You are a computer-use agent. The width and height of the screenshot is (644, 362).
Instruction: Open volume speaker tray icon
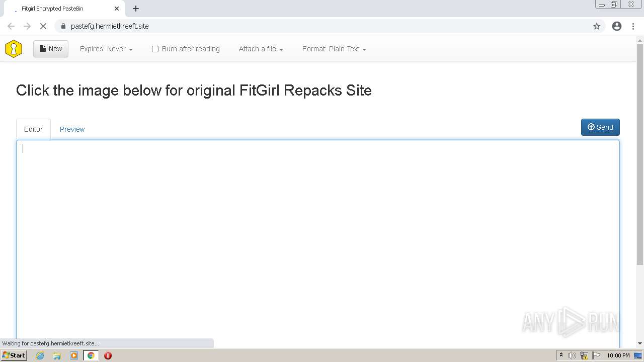572,355
